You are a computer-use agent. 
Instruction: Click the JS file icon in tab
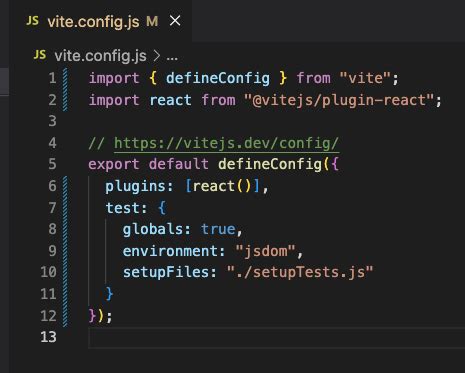coord(33,21)
